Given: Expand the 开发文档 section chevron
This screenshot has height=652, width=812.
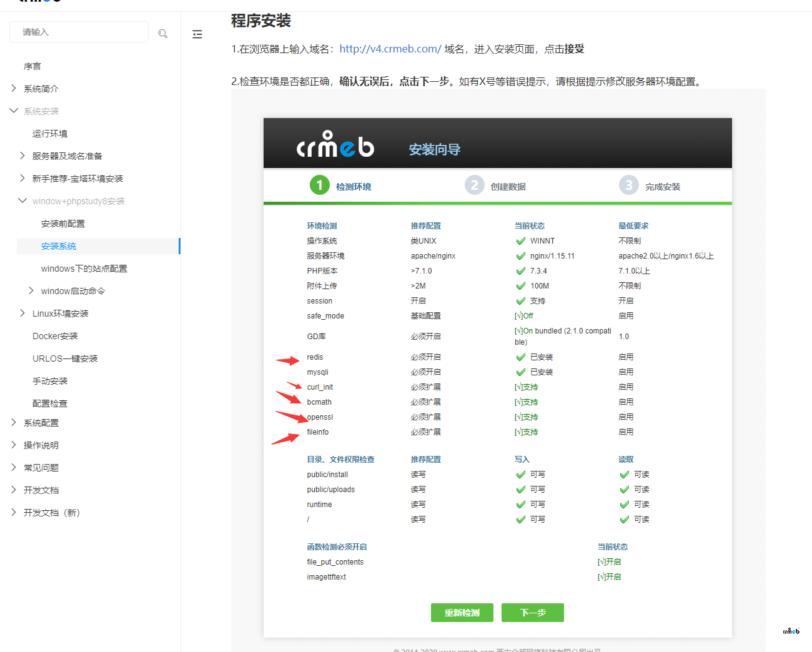Looking at the screenshot, I should 14,490.
